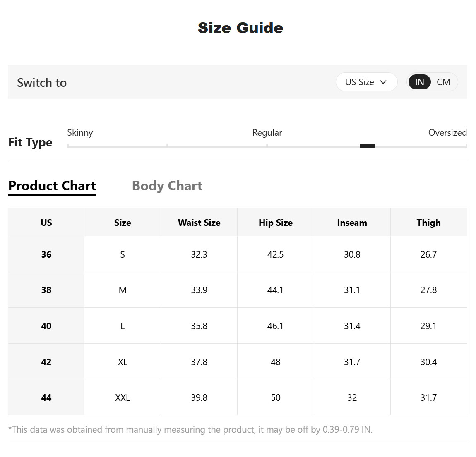Select US size 42 row header
476x457 pixels.
[x=46, y=361]
